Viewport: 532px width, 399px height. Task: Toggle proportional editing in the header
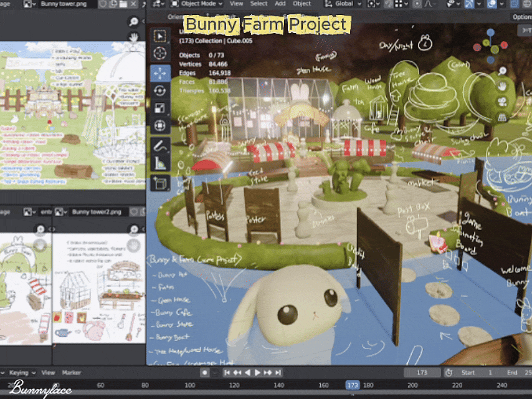(416, 4)
